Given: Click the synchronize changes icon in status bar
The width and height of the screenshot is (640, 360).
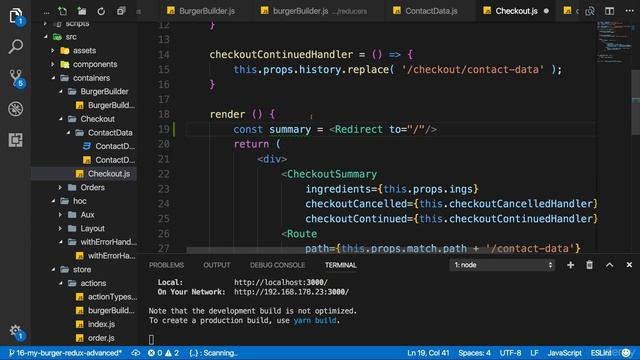Looking at the screenshot, I should coord(136,353).
